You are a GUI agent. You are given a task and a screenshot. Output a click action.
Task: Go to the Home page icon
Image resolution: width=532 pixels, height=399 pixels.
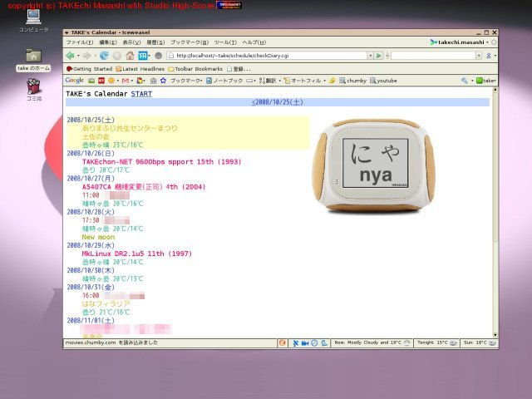[x=130, y=56]
